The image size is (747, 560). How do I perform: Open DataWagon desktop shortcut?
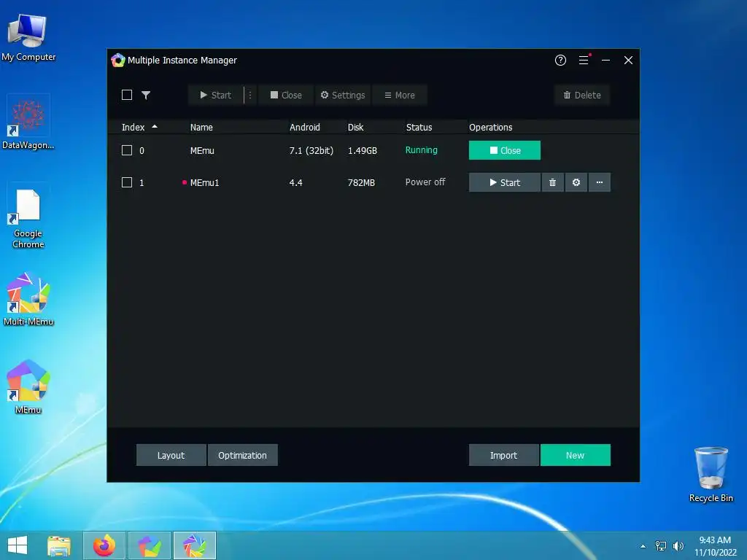pos(28,122)
